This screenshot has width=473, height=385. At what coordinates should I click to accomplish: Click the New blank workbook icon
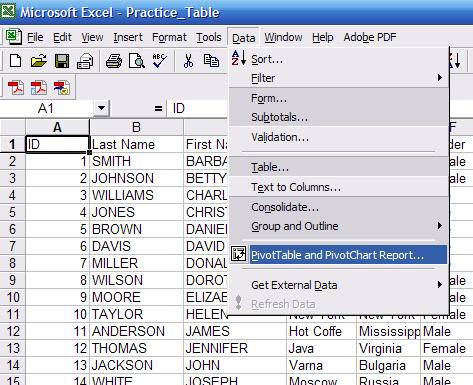tap(15, 61)
